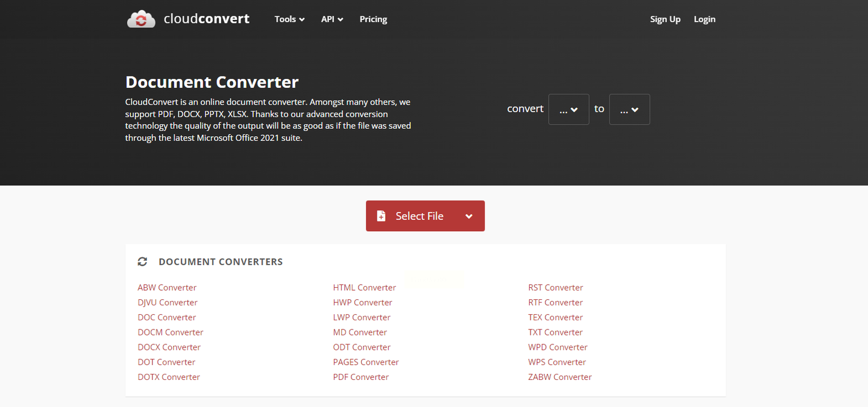Open the LWP Converter link
This screenshot has height=407, width=868.
coord(362,317)
